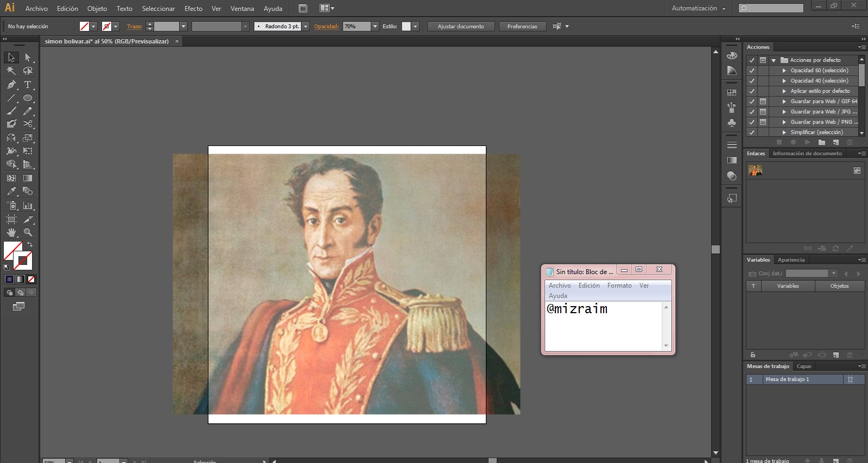Select the Eraser tool
Screen dimensions: 868x463
[11, 124]
